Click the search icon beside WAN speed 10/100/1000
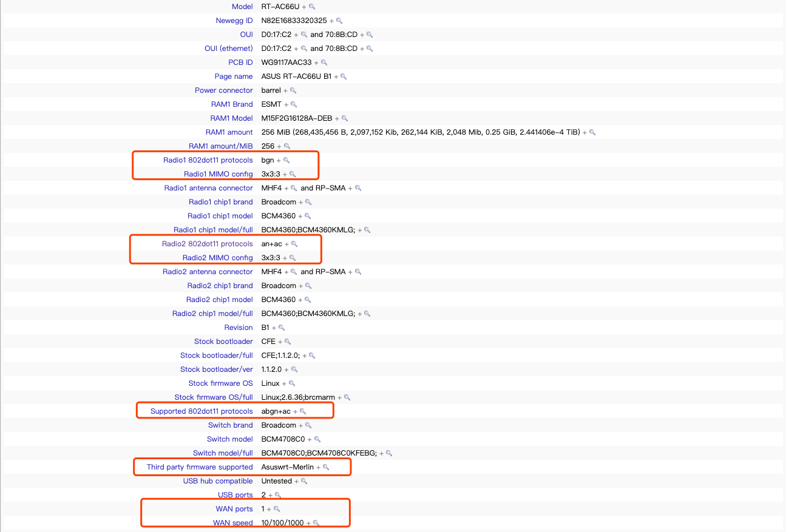 click(316, 523)
